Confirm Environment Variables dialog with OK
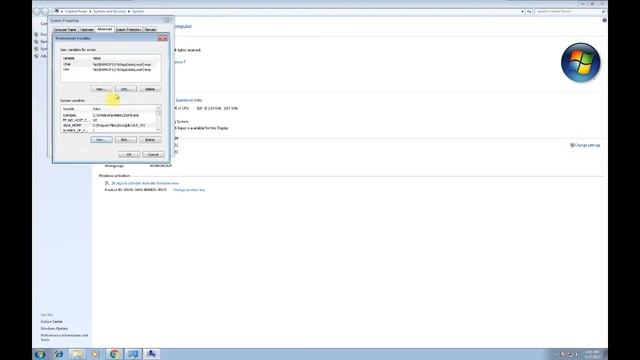The image size is (640, 360). [129, 155]
